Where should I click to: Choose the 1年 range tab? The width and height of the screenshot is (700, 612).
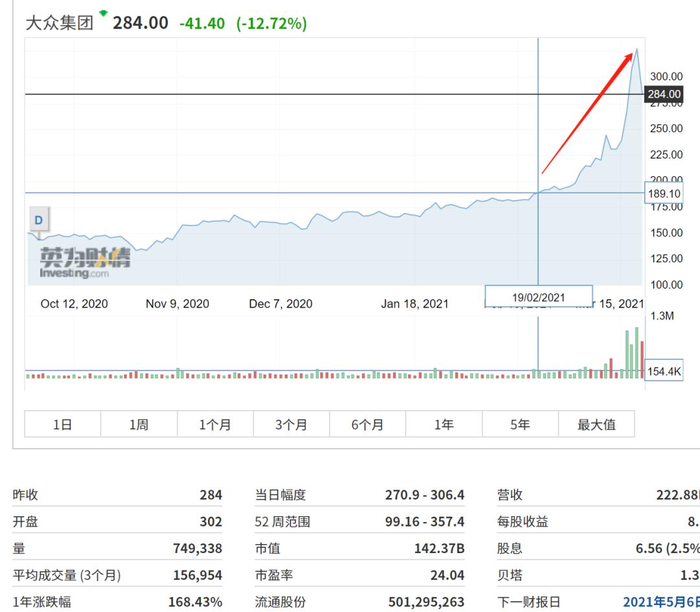[444, 424]
